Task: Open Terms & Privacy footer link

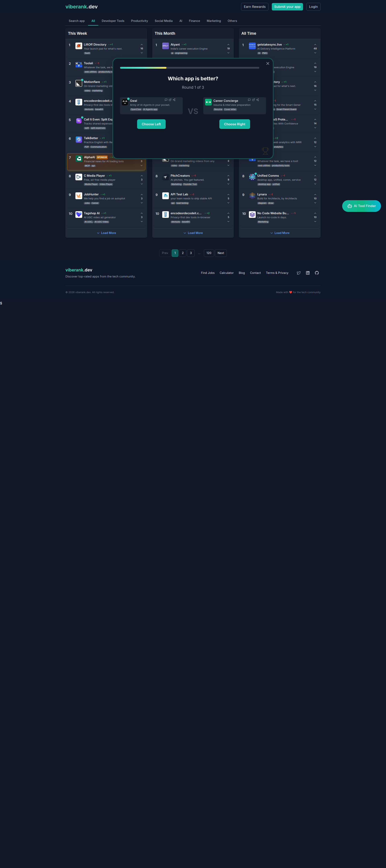Action: pyautogui.click(x=277, y=273)
